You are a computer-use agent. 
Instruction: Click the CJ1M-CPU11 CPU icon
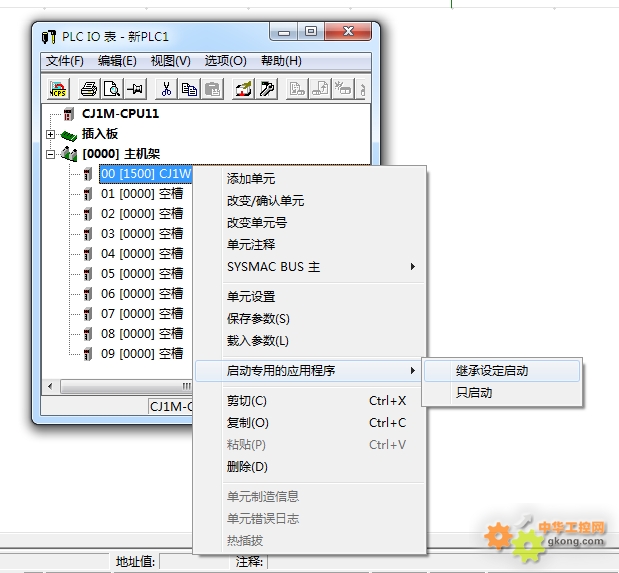tap(69, 115)
